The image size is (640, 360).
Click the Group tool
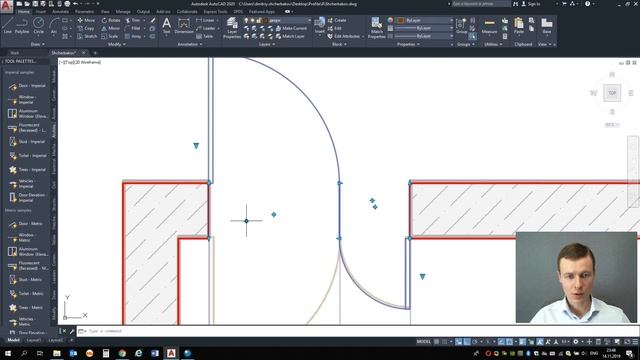click(462, 26)
